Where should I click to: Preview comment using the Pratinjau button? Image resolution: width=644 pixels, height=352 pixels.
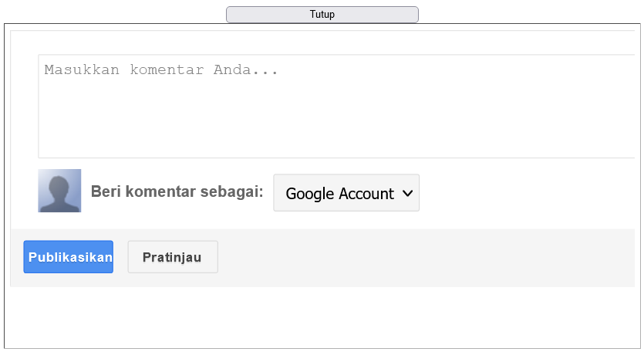pos(173,257)
